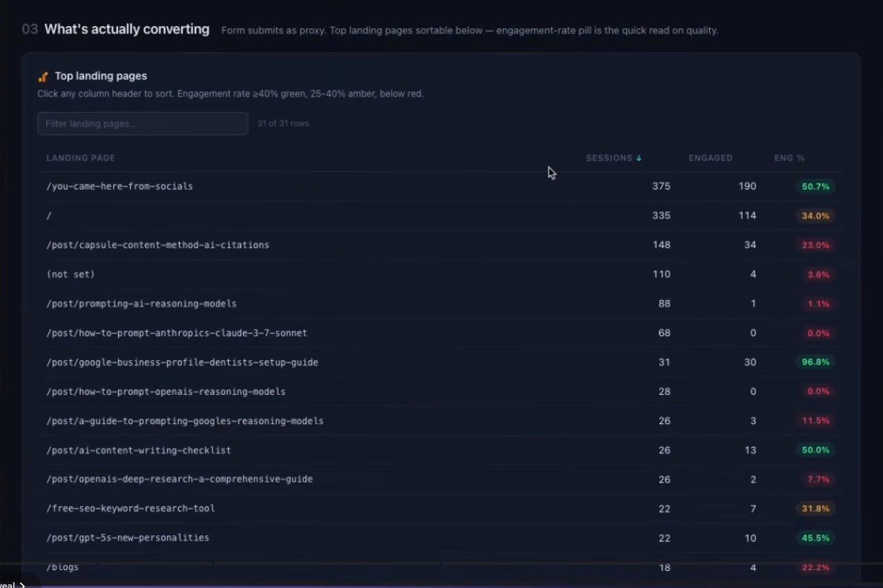Toggle the Sessions sort arrow

pyautogui.click(x=639, y=158)
